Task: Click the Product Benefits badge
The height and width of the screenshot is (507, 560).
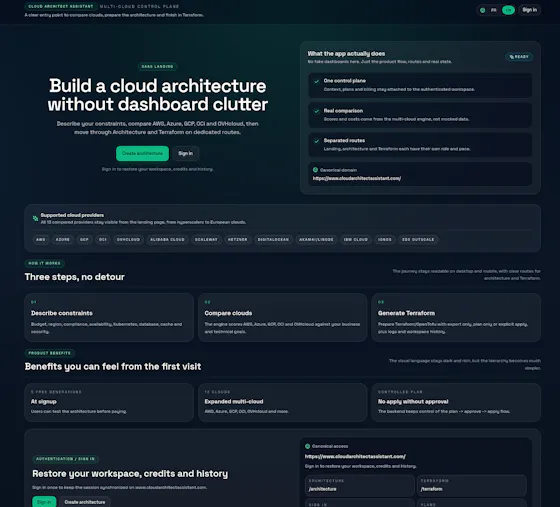Action: (49, 353)
